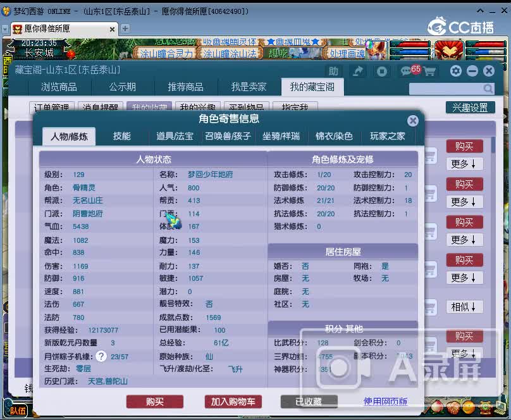Click the third 购买 button in the list
Viewport: 511px width, 420px height.
pos(464,222)
